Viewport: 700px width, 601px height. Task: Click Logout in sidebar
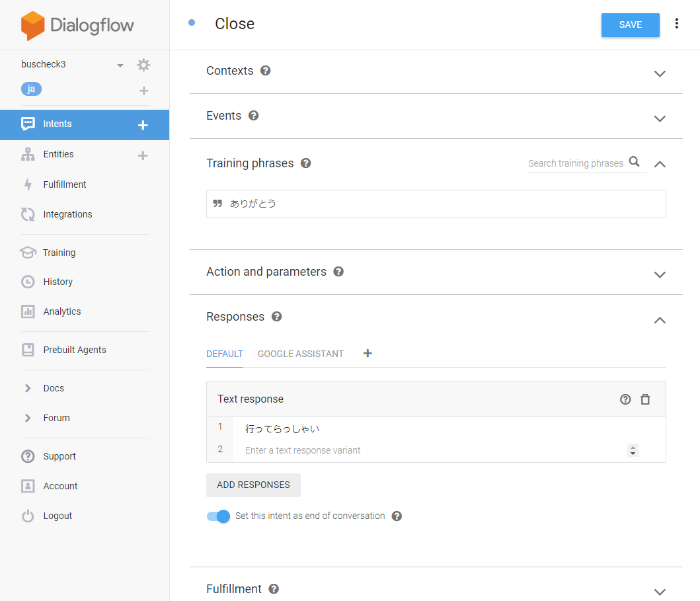click(x=58, y=516)
